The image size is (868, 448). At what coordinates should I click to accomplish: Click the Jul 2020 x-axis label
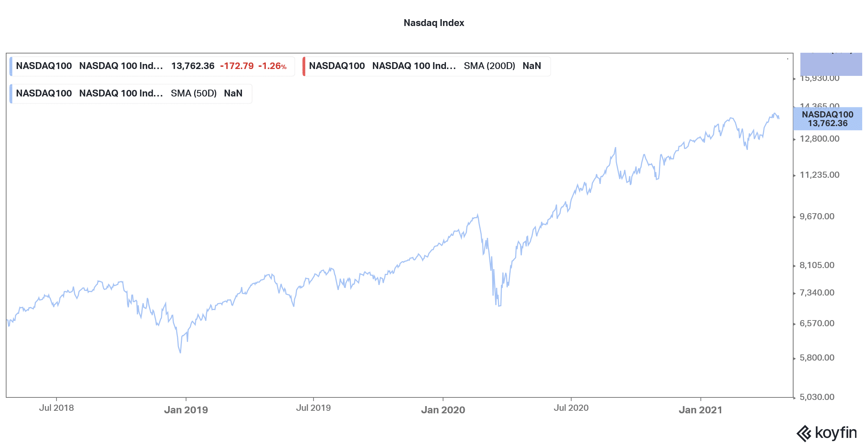[571, 408]
